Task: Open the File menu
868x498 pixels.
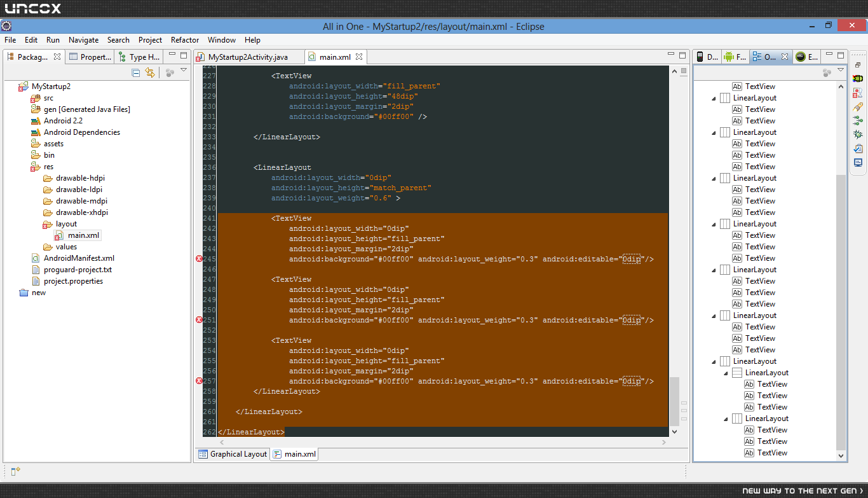Action: (10, 40)
